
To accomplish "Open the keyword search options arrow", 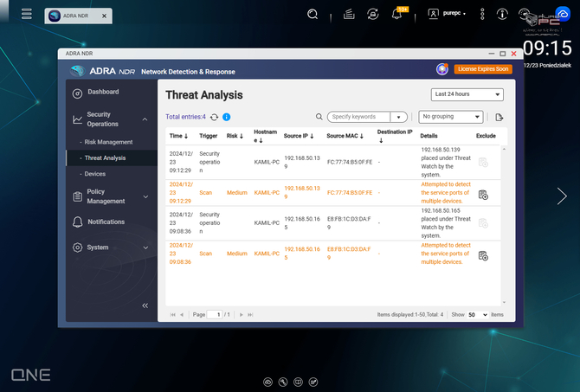I will [399, 117].
